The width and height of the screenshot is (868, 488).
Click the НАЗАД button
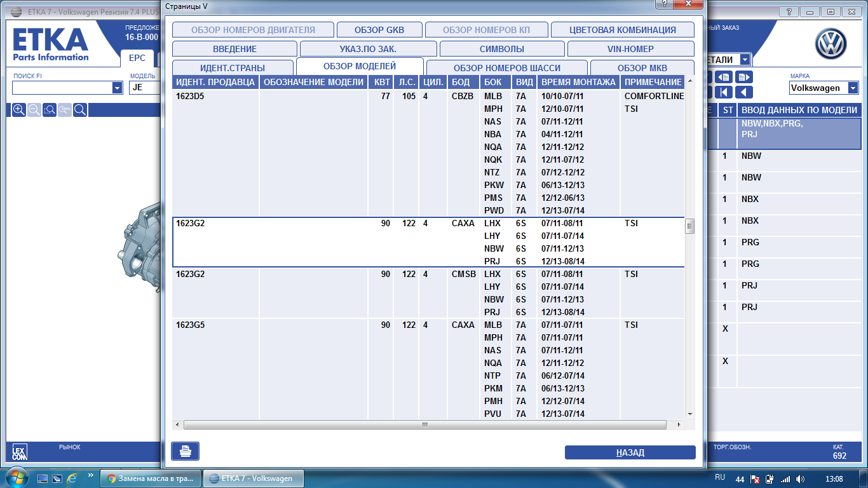630,452
